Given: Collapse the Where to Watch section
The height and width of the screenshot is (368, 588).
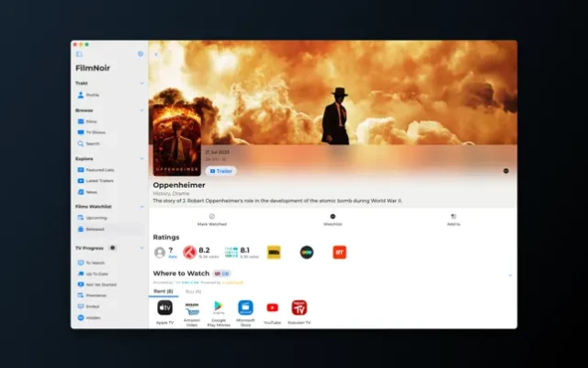Looking at the screenshot, I should click(x=510, y=275).
